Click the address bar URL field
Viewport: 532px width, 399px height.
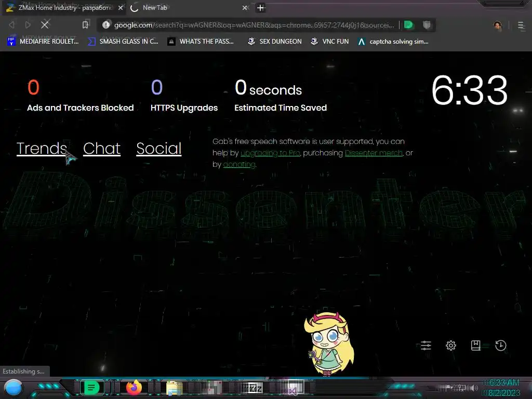pos(254,25)
